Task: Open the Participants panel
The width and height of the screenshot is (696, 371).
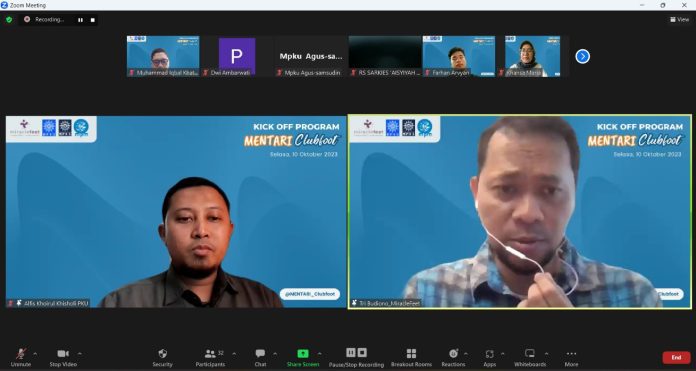Action: [210, 357]
